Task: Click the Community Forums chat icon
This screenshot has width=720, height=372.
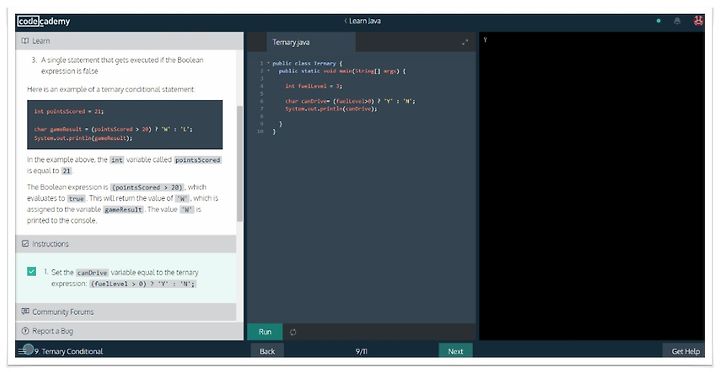Action: pyautogui.click(x=25, y=312)
